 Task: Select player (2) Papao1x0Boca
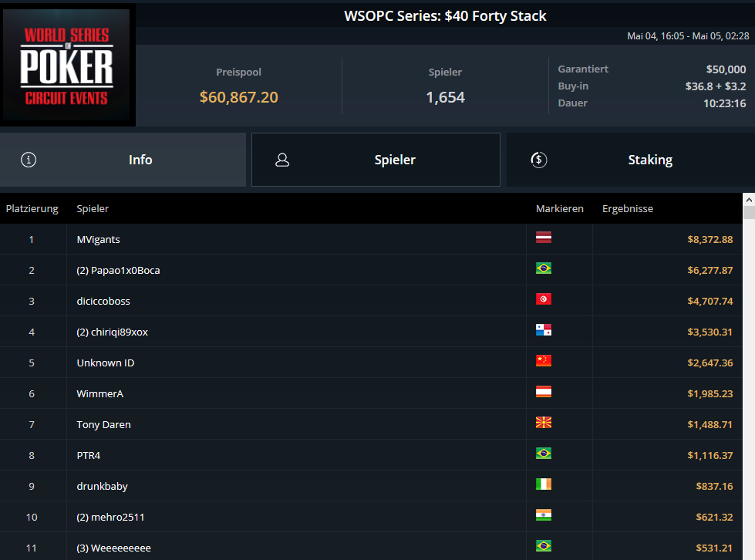tap(118, 270)
